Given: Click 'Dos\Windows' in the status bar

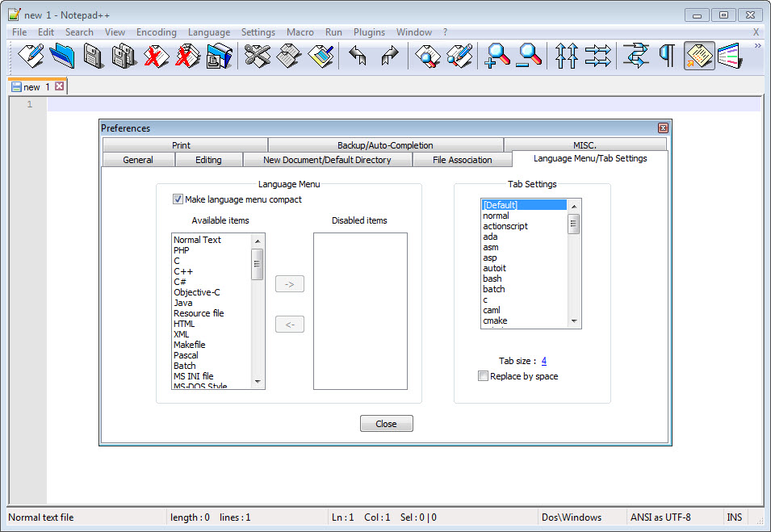Looking at the screenshot, I should [x=572, y=517].
